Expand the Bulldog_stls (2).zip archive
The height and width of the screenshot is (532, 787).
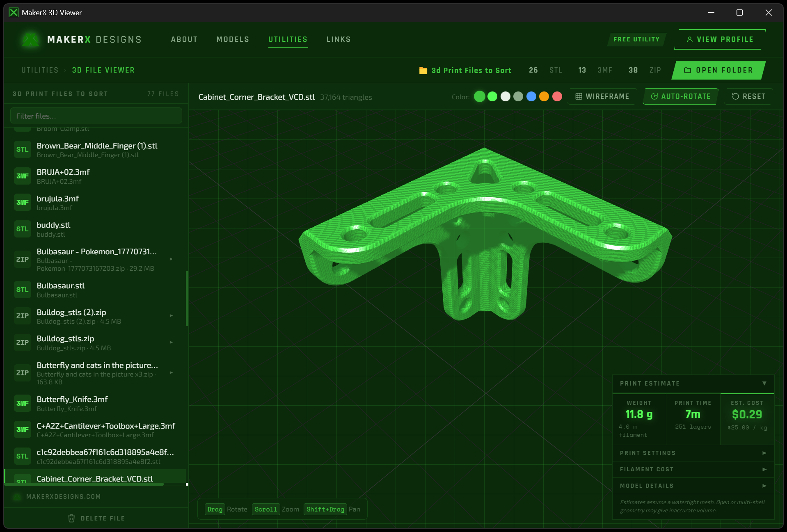pos(171,316)
